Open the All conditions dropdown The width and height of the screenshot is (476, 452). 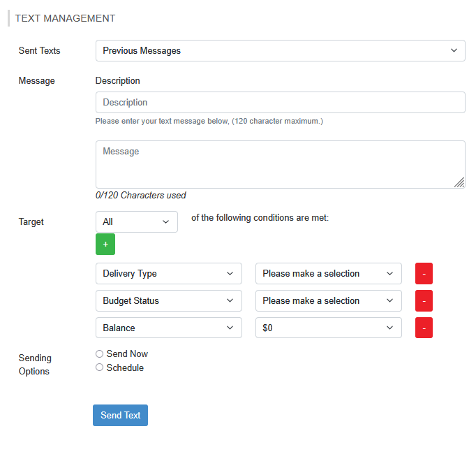137,221
